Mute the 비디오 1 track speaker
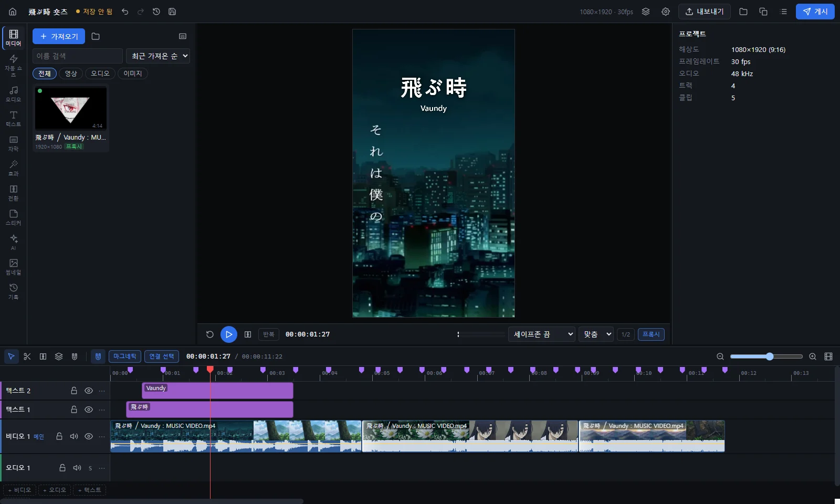This screenshot has height=504, width=840. (74, 436)
